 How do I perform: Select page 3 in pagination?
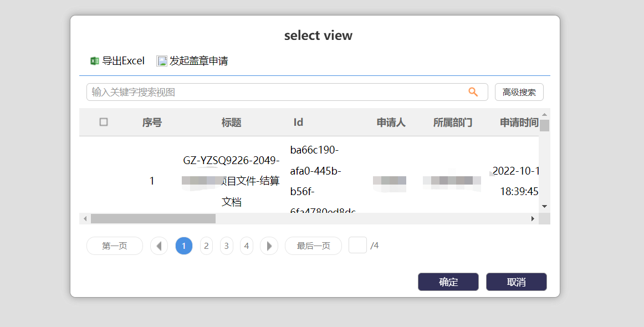point(227,246)
